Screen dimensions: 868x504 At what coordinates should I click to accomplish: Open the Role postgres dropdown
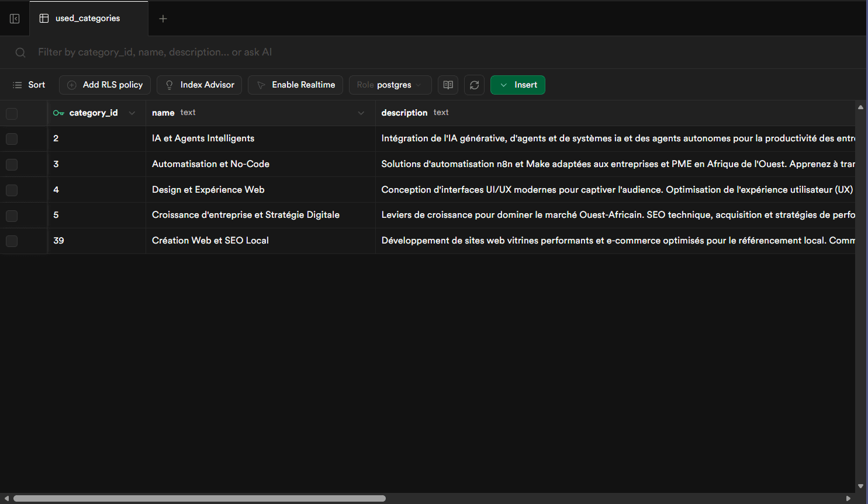click(390, 85)
